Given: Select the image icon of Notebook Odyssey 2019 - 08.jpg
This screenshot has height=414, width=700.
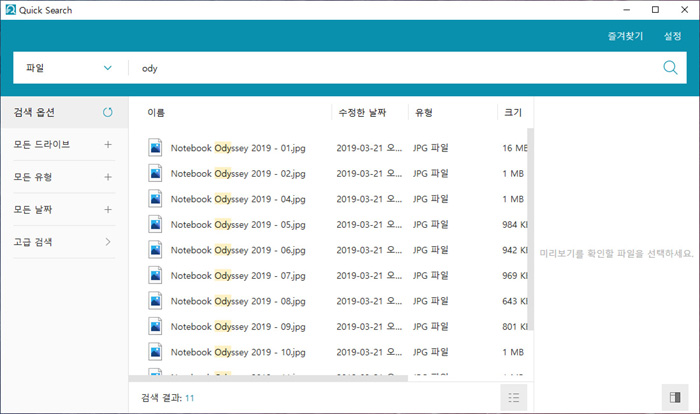Looking at the screenshot, I should pos(155,301).
